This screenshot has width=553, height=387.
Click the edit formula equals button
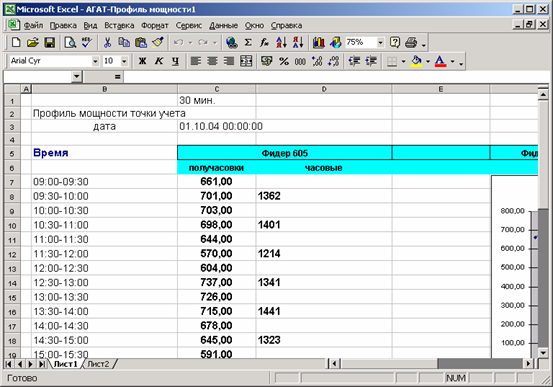pyautogui.click(x=117, y=77)
